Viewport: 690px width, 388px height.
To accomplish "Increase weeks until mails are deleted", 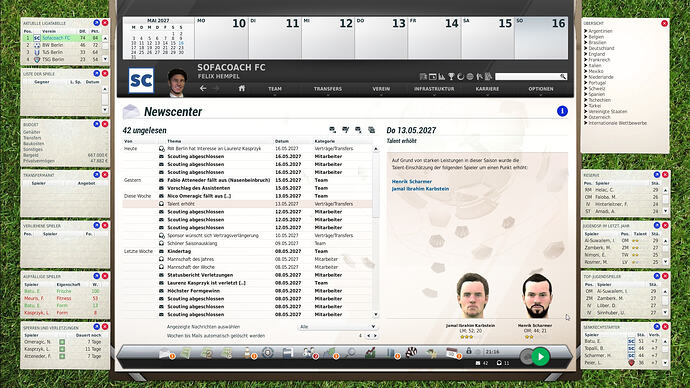I will pyautogui.click(x=375, y=336).
